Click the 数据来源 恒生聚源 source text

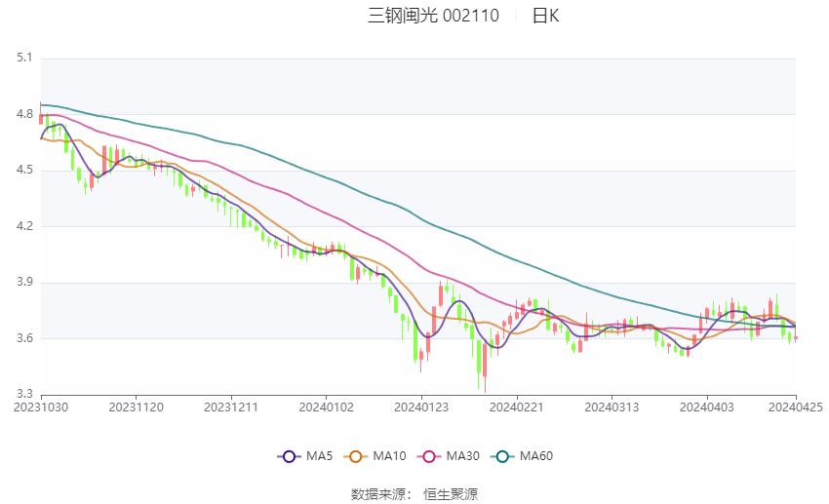pyautogui.click(x=414, y=494)
